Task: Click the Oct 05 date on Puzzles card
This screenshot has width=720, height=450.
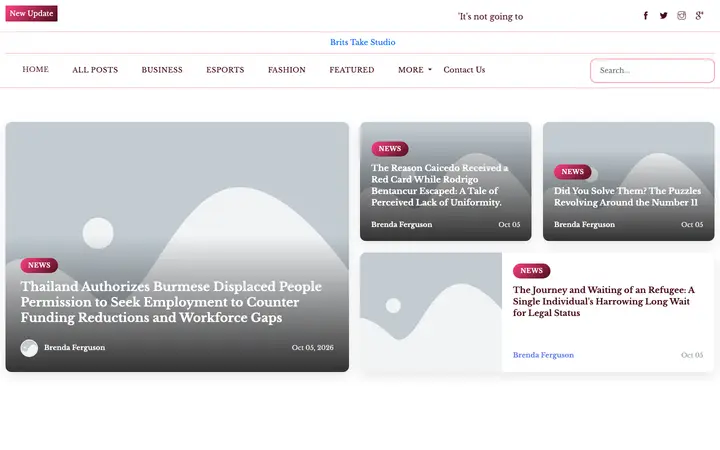Action: click(x=692, y=225)
